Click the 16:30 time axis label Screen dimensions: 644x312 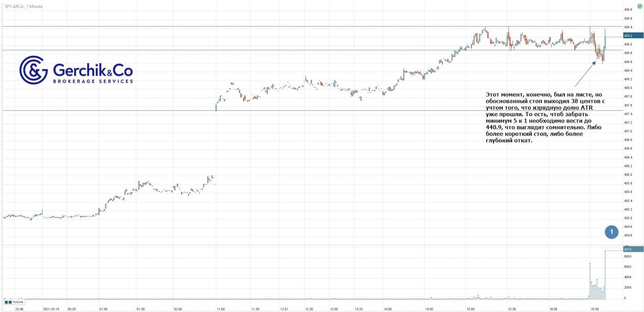click(594, 309)
